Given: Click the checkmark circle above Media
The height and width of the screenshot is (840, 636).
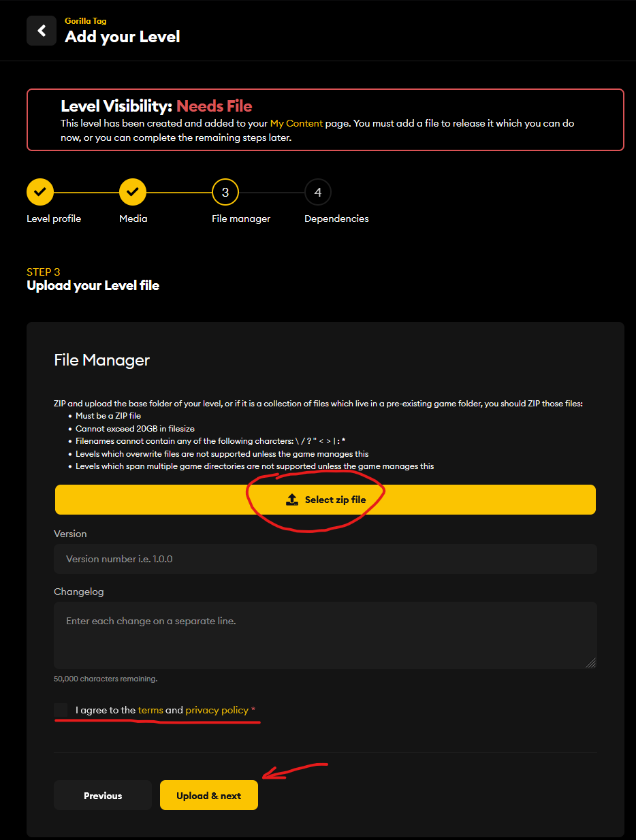Looking at the screenshot, I should point(133,192).
